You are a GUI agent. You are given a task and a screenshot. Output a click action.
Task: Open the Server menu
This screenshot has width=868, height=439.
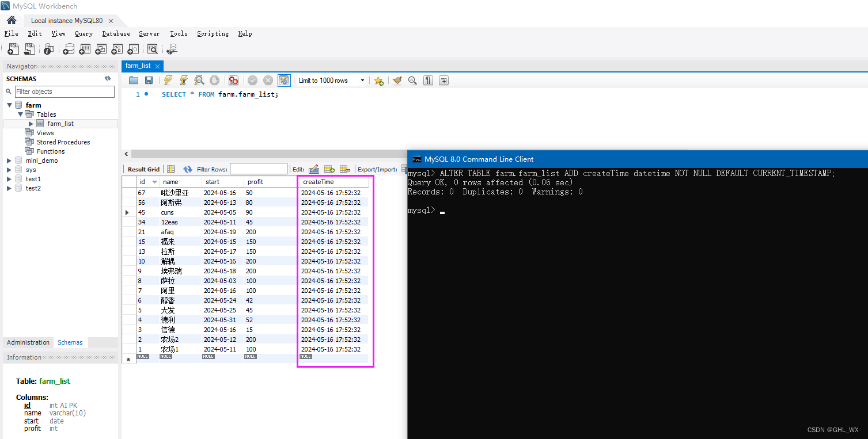[x=149, y=33]
